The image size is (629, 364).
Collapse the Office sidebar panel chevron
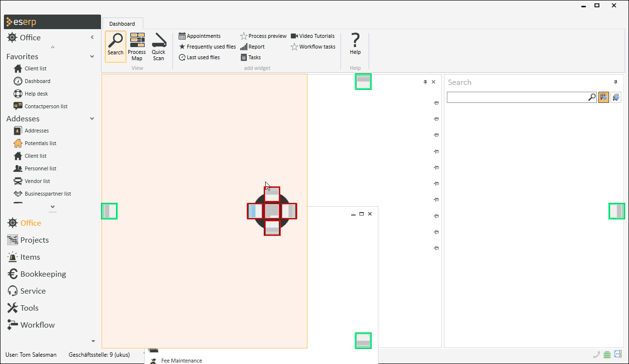pyautogui.click(x=92, y=37)
